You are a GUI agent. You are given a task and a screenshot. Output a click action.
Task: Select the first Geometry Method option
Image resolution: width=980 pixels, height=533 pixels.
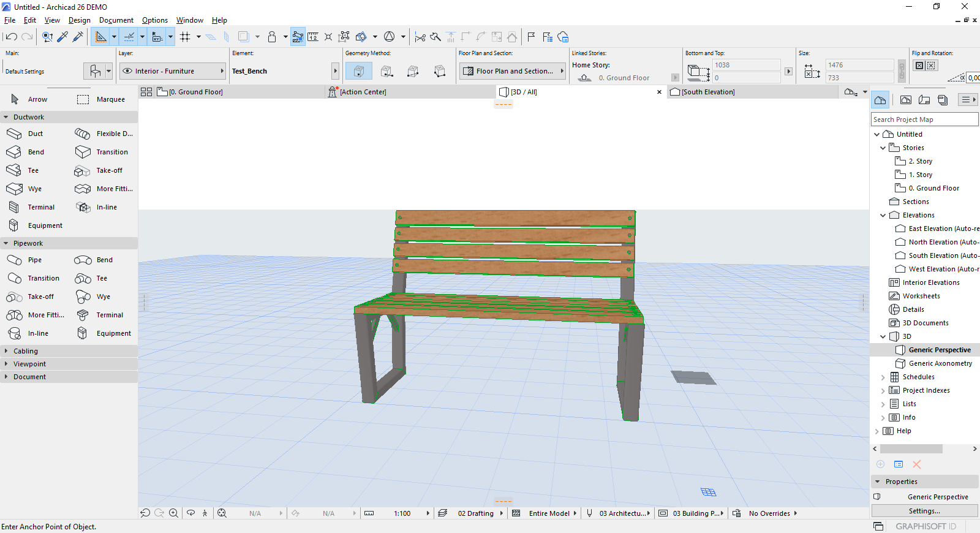coord(359,71)
